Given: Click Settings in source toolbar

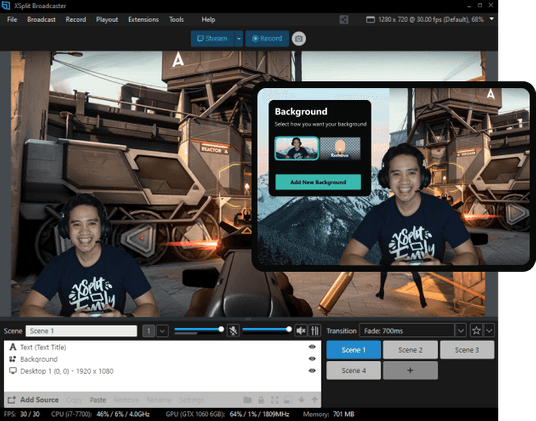Looking at the screenshot, I should (191, 400).
